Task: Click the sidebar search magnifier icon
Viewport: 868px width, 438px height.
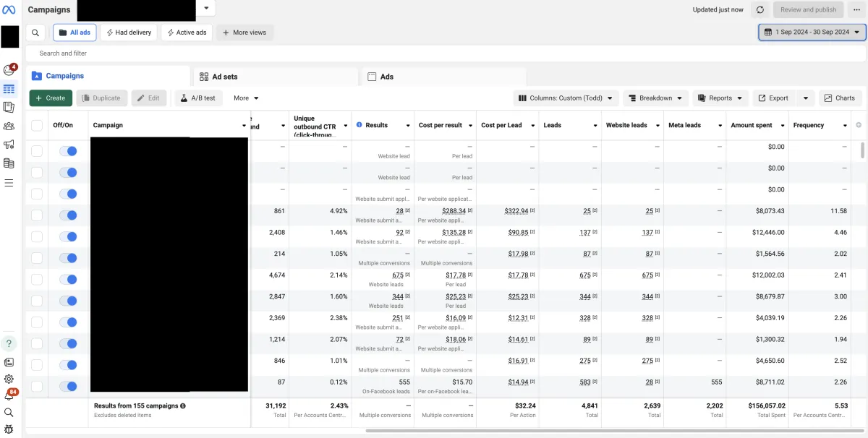Action: click(x=9, y=413)
